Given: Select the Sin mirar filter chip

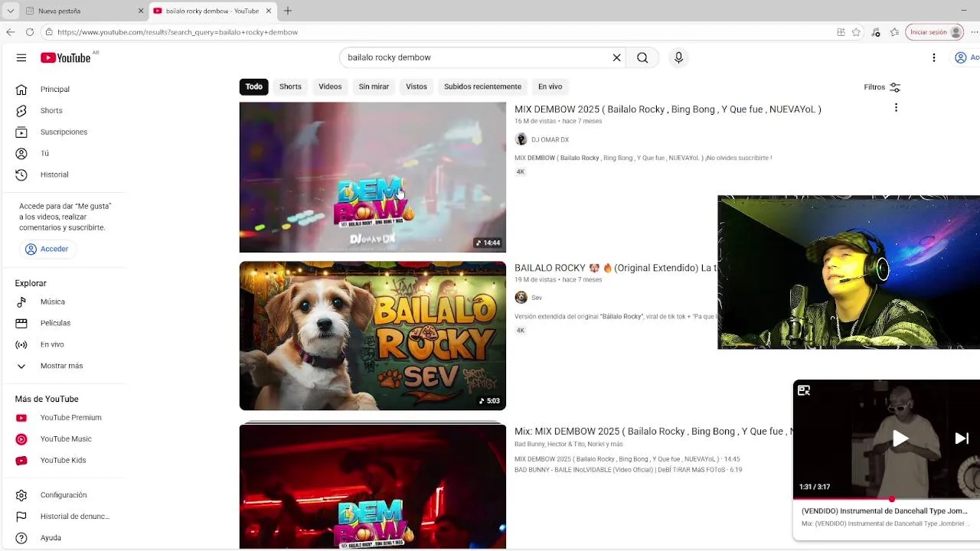Looking at the screenshot, I should tap(374, 86).
